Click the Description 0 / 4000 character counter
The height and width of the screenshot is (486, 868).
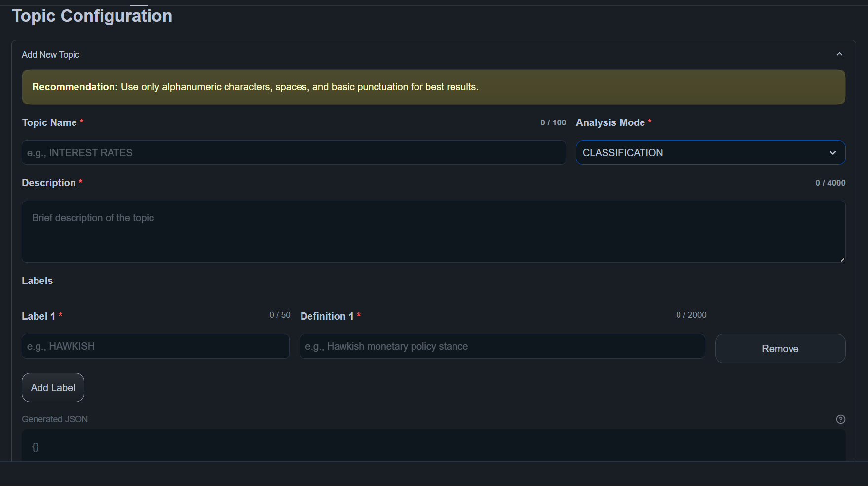click(830, 183)
